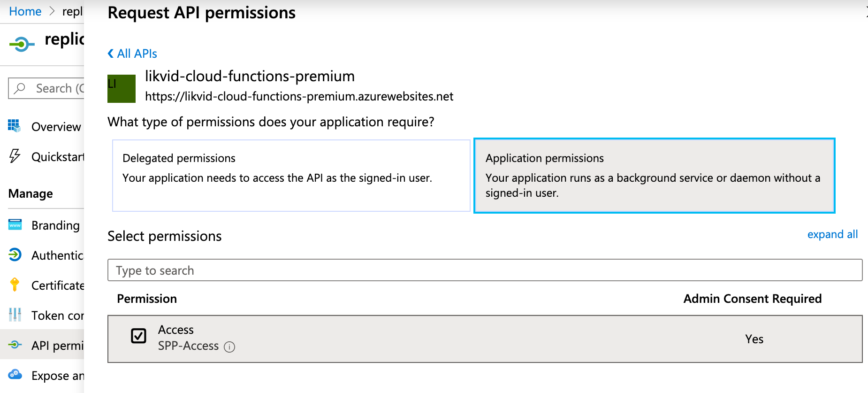Click the repl breadcrumb item
Viewport: 868px width, 393px height.
coord(73,11)
